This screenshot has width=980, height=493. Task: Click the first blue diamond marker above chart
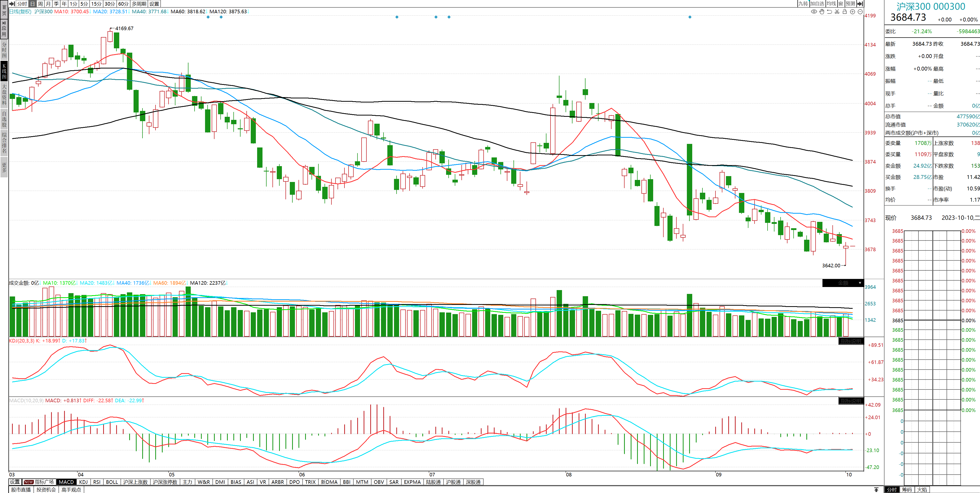click(x=208, y=17)
